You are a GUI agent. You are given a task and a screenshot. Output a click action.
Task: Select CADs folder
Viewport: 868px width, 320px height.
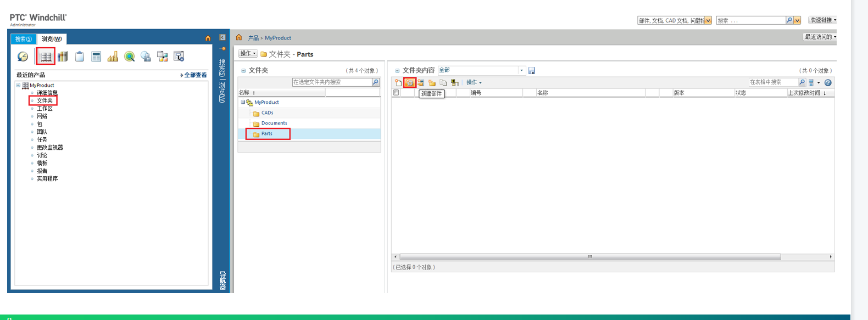pyautogui.click(x=267, y=113)
